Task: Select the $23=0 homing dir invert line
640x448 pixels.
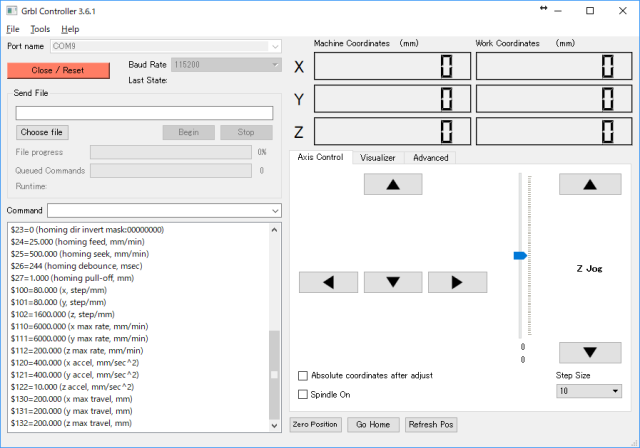Action: pos(87,230)
